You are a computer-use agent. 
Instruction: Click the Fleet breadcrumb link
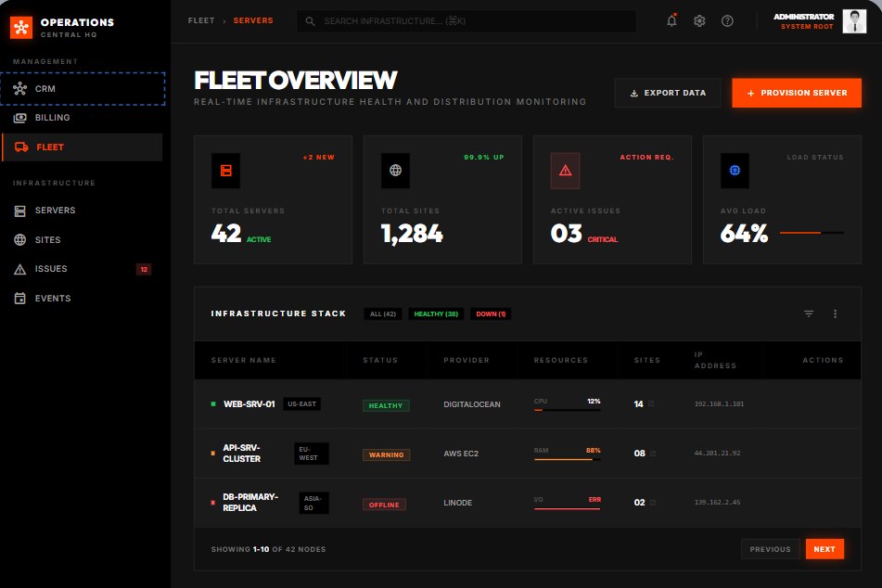pos(201,20)
